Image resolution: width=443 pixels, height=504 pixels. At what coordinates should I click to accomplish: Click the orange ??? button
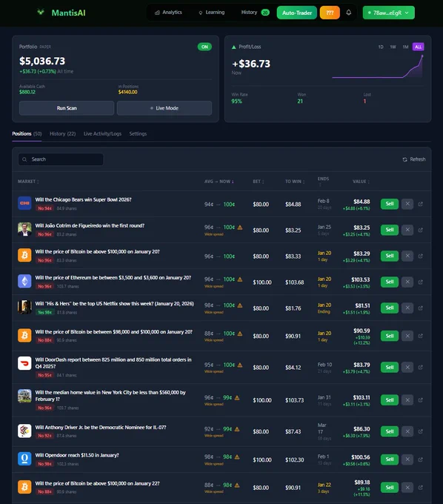330,13
